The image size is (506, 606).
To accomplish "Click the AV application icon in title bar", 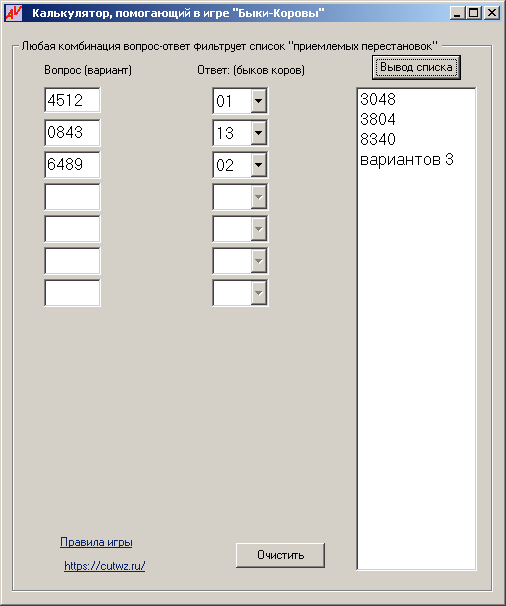I will coord(14,13).
